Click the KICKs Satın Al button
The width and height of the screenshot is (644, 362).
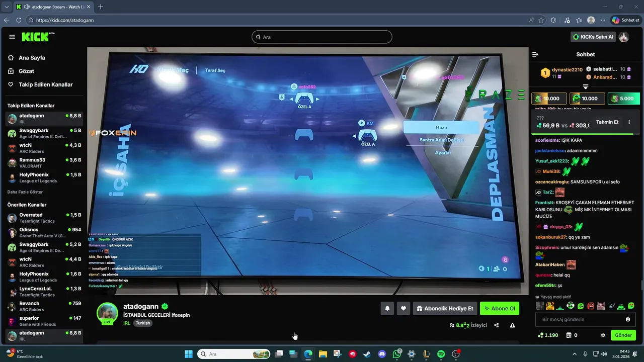coord(594,37)
